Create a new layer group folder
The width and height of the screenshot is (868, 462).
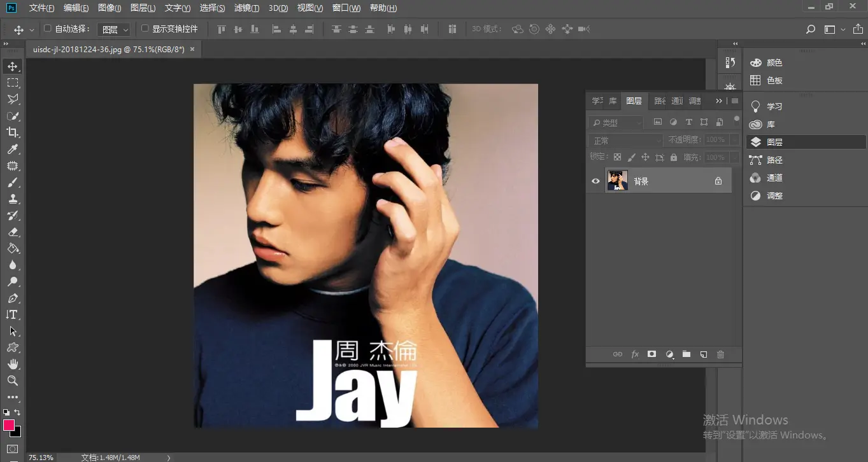(x=687, y=354)
